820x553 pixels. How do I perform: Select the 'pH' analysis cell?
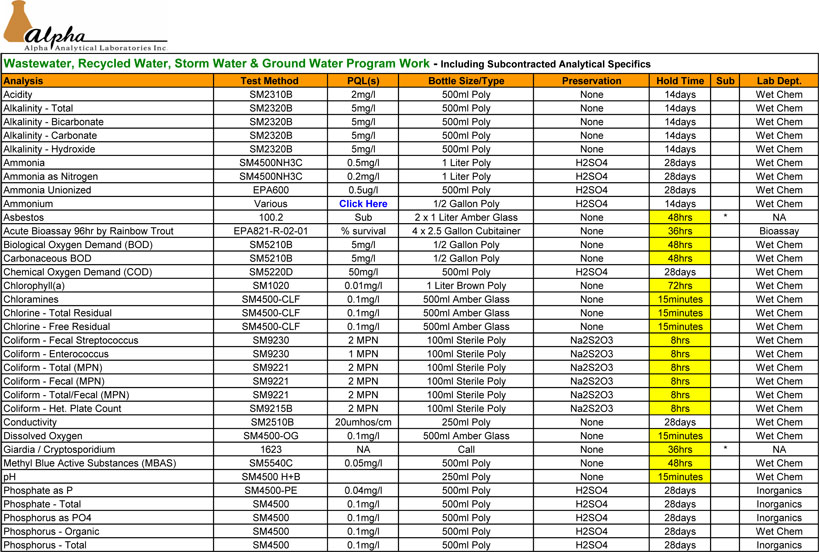tap(107, 477)
